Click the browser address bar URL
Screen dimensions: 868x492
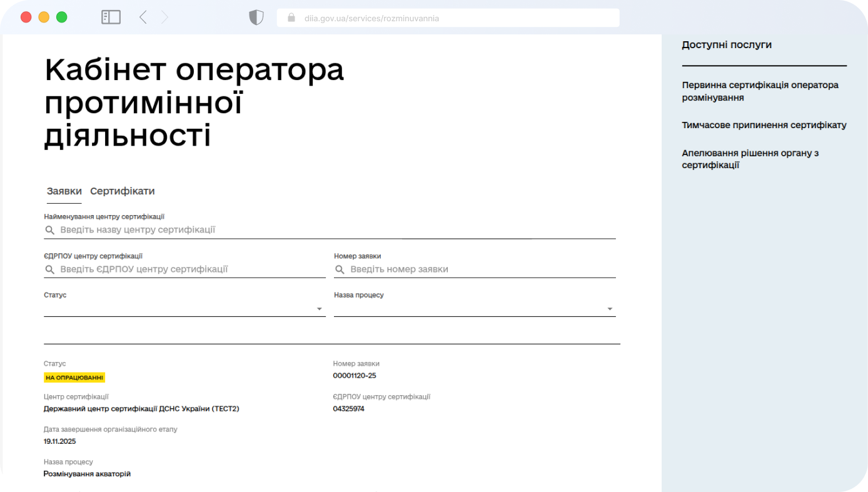coord(371,18)
